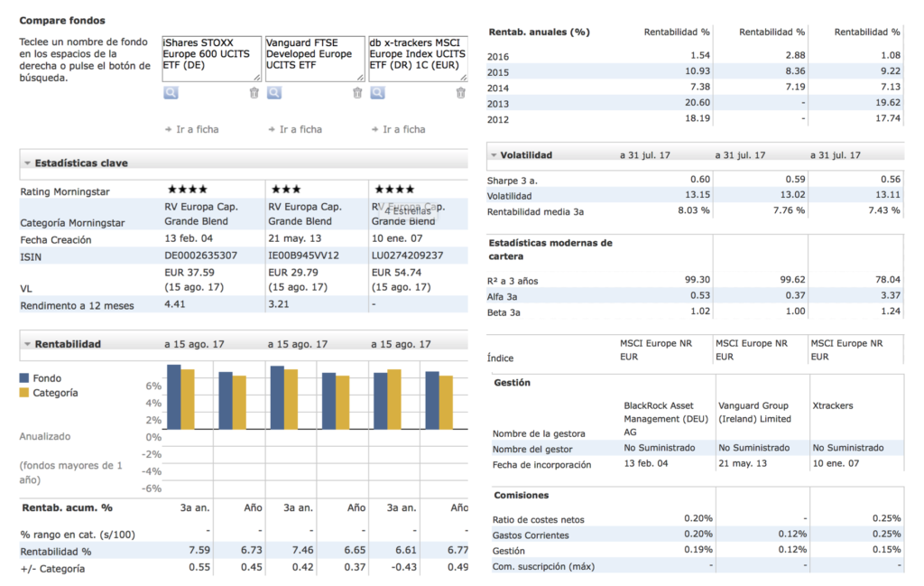Click the yellow Categoría legend swatch
The image size is (924, 586).
tap(25, 393)
